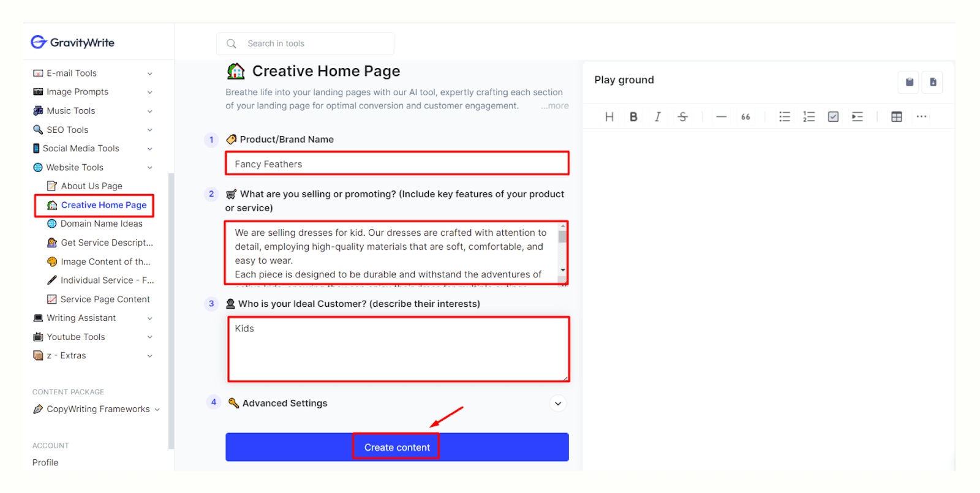Open Get Service Descript... tool
980x493 pixels.
pos(100,243)
